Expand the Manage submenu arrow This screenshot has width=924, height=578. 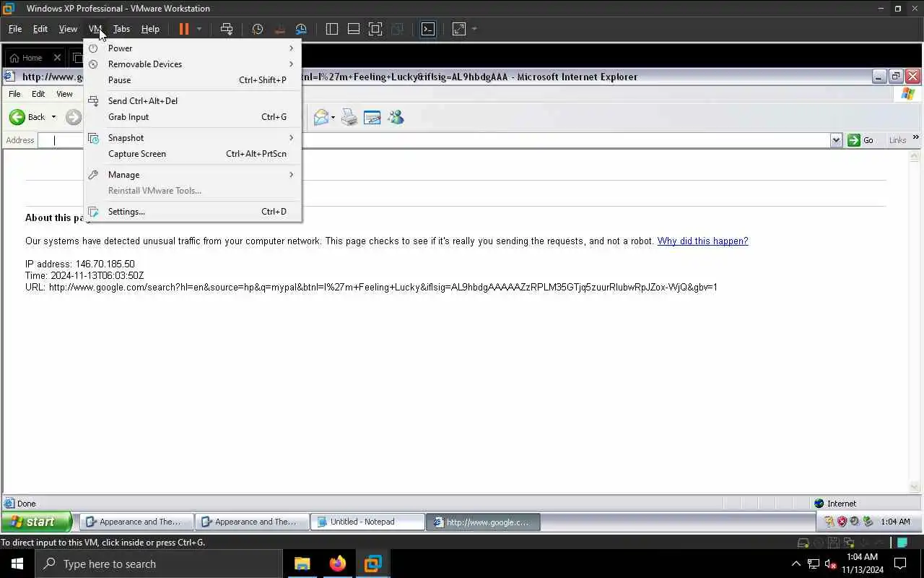292,175
